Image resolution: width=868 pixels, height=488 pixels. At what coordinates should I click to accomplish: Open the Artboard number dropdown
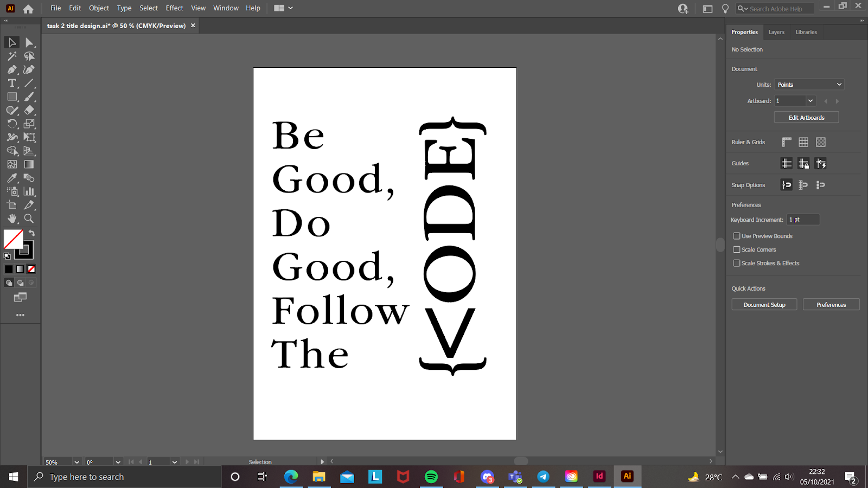pos(810,101)
